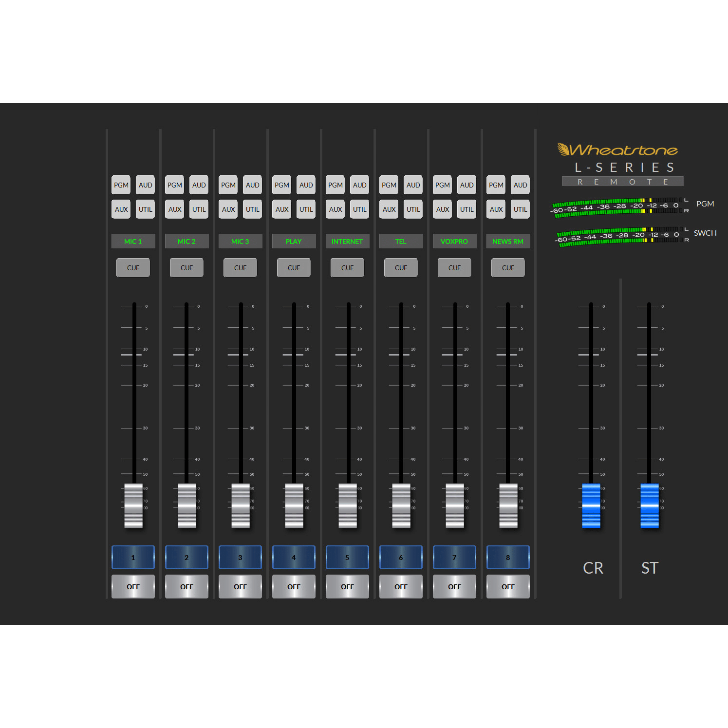Toggle AUX on the TEL channel

coord(389,209)
